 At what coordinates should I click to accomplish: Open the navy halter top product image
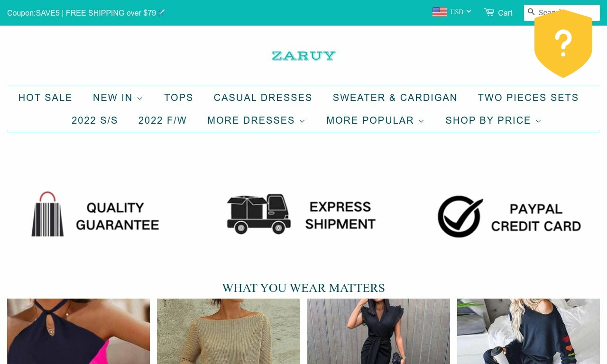[78, 331]
